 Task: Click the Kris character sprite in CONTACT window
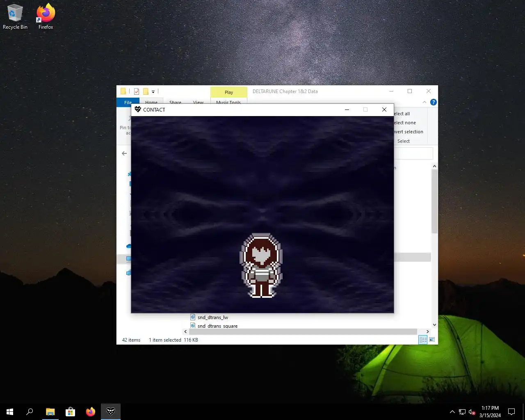point(261,265)
